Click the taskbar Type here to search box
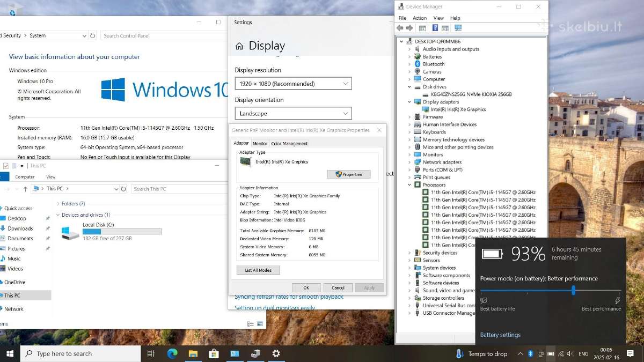Viewport: 644px width, 362px height. tap(80, 353)
